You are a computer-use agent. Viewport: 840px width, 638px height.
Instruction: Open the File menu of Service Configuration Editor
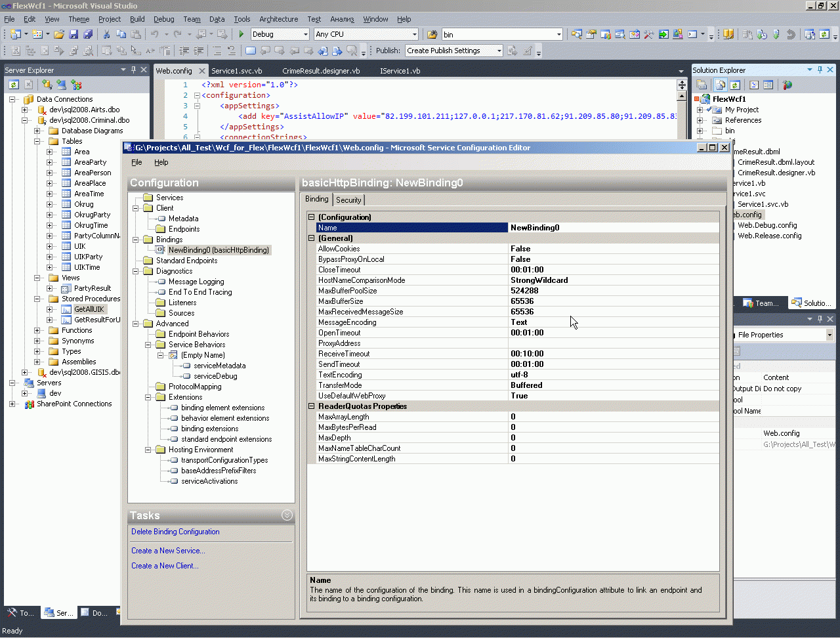(x=136, y=162)
